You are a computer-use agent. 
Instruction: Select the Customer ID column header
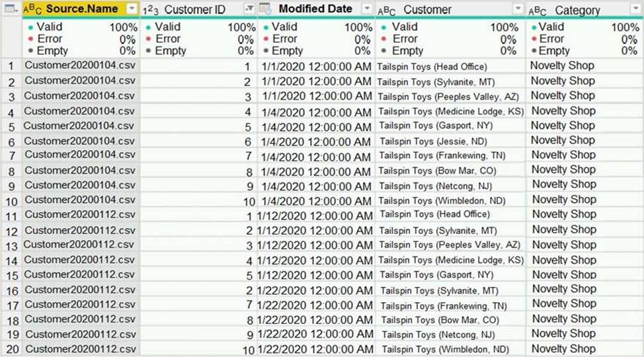(x=196, y=10)
